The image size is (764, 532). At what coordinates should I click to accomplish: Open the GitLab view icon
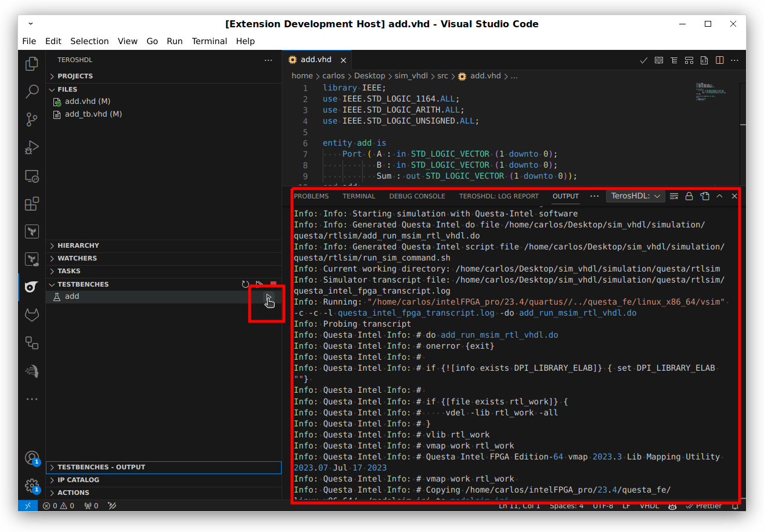click(x=32, y=315)
